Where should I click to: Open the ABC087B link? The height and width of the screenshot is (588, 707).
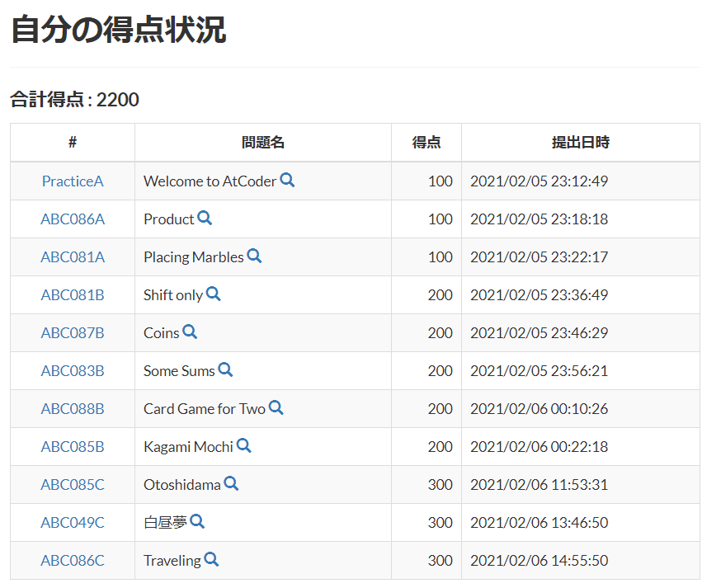coord(73,333)
